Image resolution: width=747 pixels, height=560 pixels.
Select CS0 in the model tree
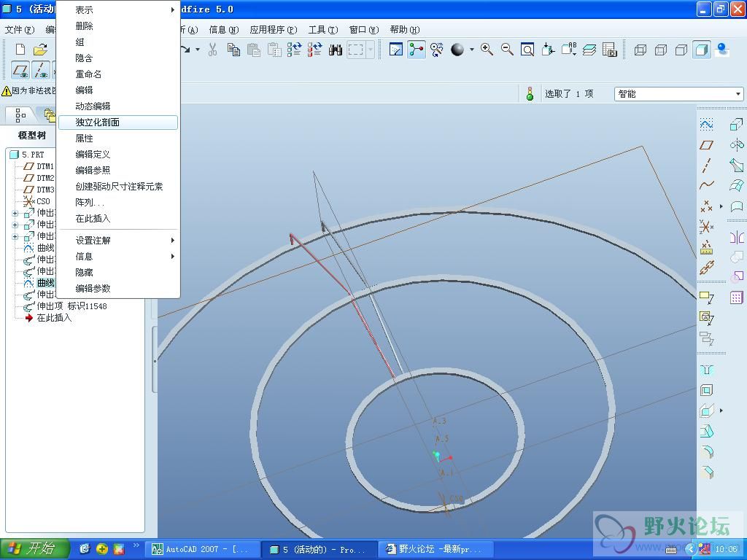coord(36,201)
